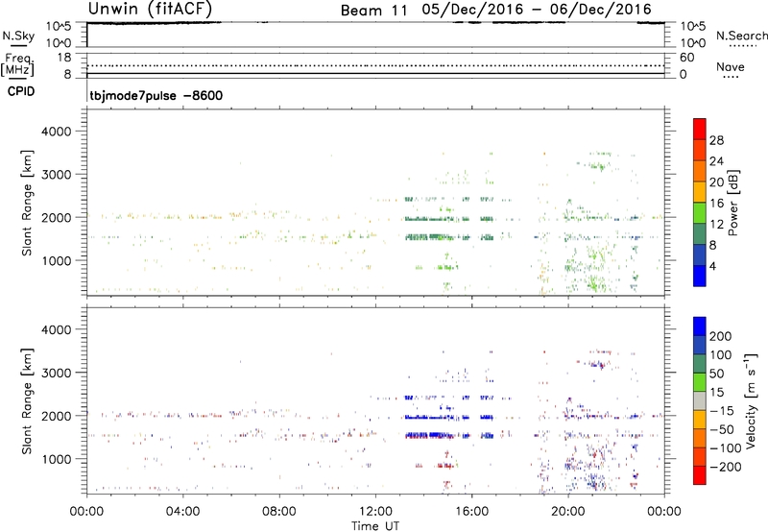Viewport: 768px width, 532px height.
Task: Click the top blue segment above 200 on the Velocity colorbar
Action: (700, 326)
